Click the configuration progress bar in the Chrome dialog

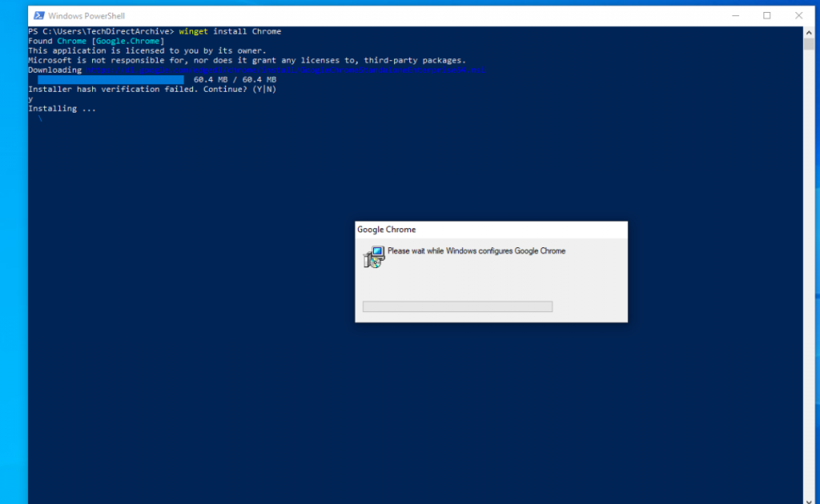coord(457,306)
